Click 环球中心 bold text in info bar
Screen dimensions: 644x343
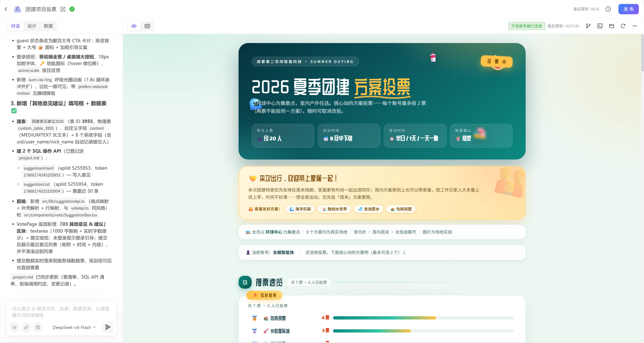pos(274,232)
